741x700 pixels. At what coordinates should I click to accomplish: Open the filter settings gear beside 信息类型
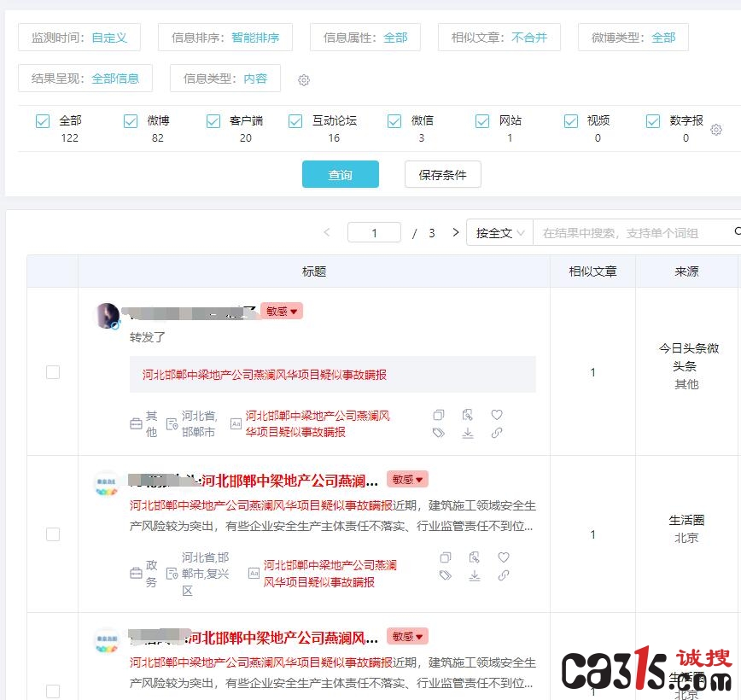click(x=304, y=80)
